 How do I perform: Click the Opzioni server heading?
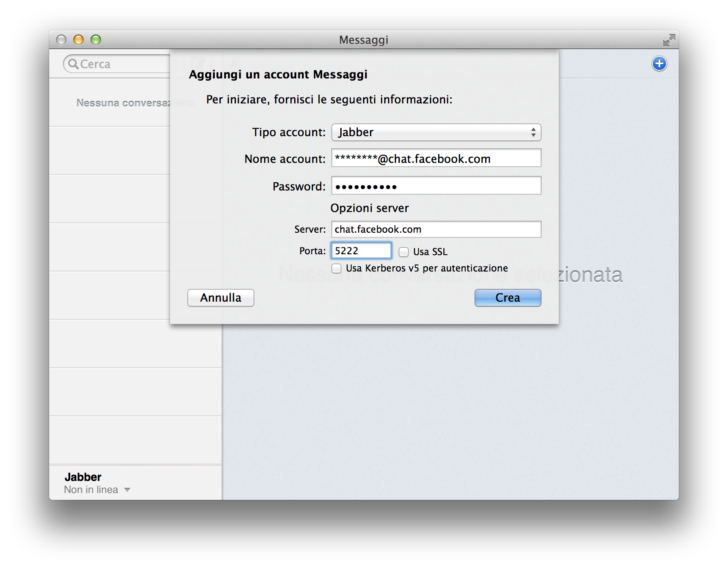370,208
